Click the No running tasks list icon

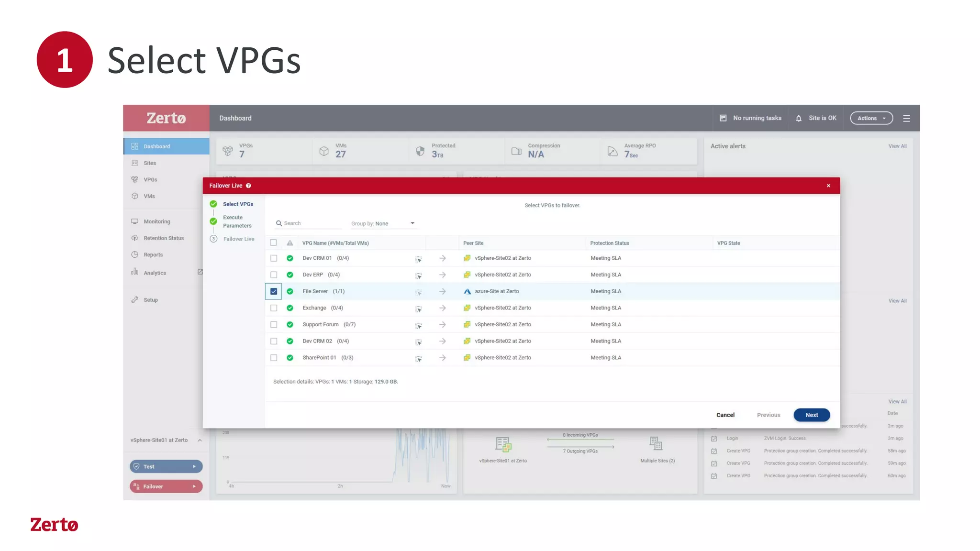point(723,118)
